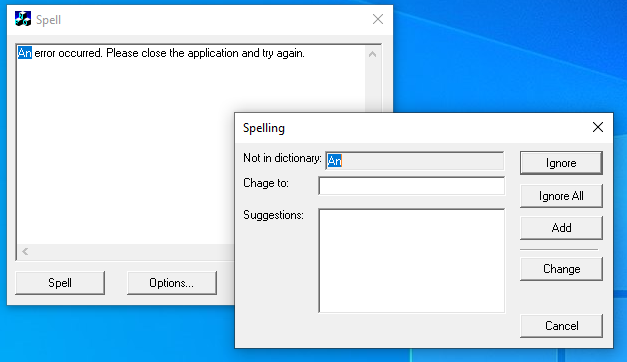Image resolution: width=627 pixels, height=362 pixels.
Task: Click the Change button
Action: pyautogui.click(x=561, y=269)
